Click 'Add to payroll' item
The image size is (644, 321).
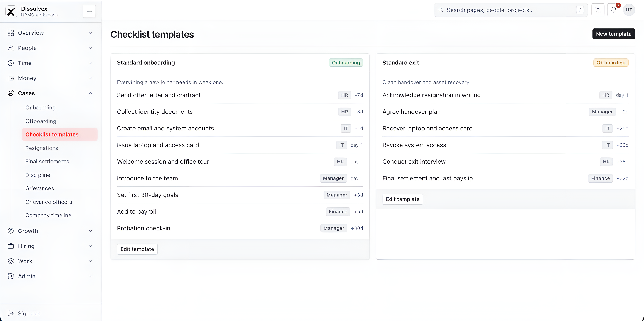coord(240,211)
